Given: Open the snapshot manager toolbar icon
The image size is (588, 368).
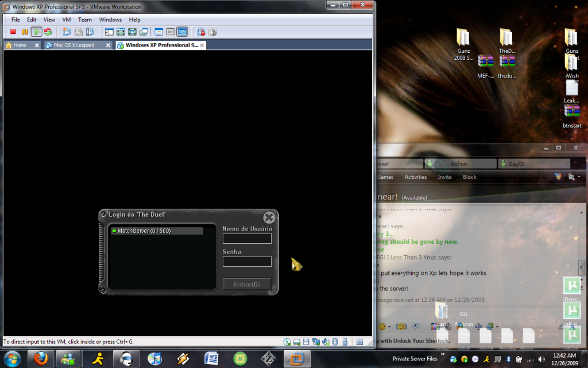Looking at the screenshot, I should tap(90, 32).
